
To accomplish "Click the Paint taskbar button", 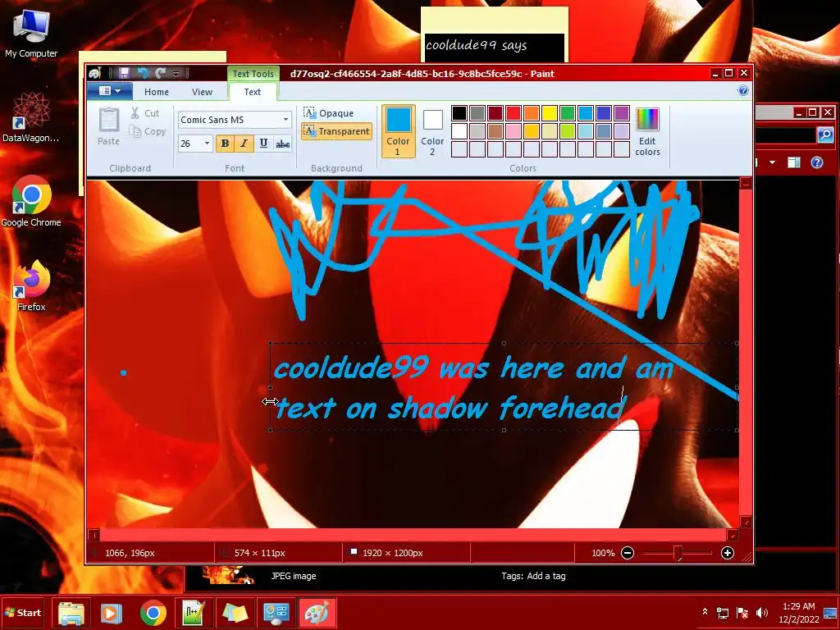I will coord(317,613).
